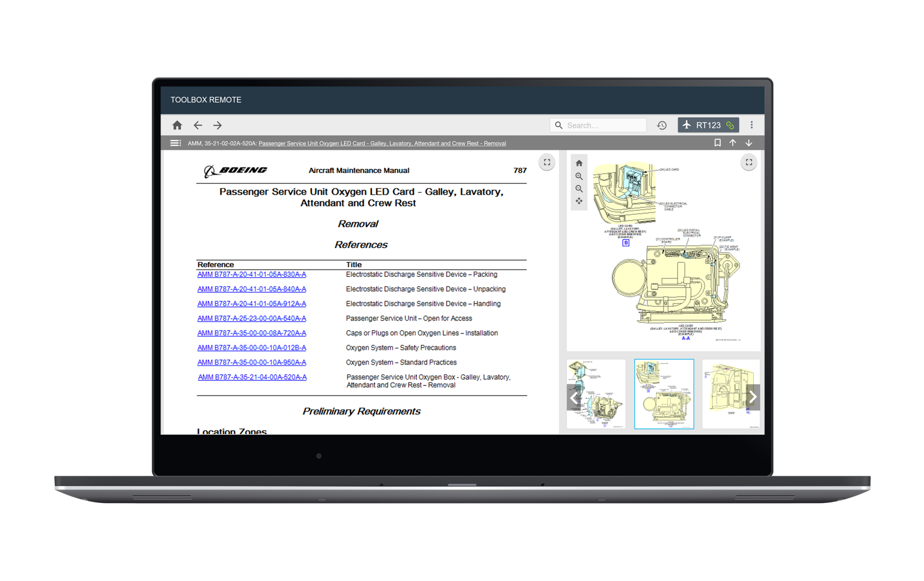This screenshot has width=924, height=581.
Task: Click title text Electrostatic Discharge Sensitive Device – Handling
Action: [x=423, y=304]
